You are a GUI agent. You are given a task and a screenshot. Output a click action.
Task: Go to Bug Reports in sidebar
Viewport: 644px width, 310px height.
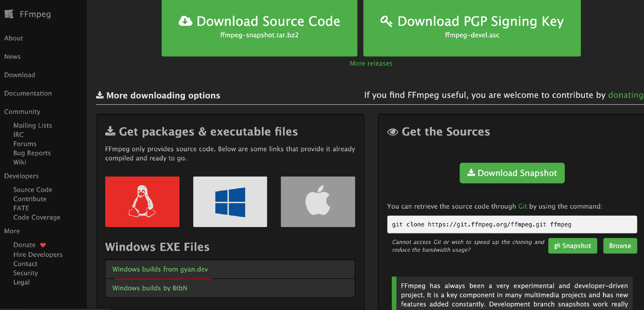(32, 153)
